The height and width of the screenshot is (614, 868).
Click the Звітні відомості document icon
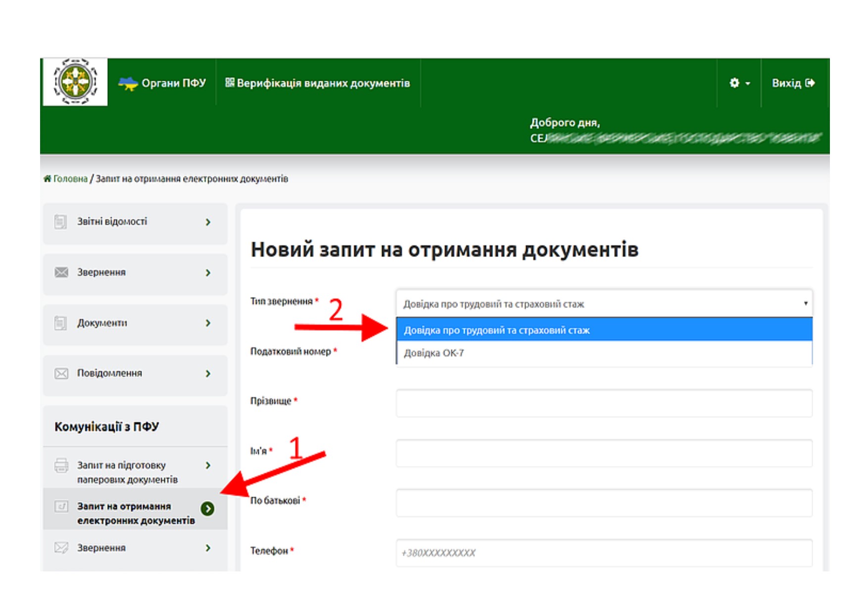tap(60, 222)
